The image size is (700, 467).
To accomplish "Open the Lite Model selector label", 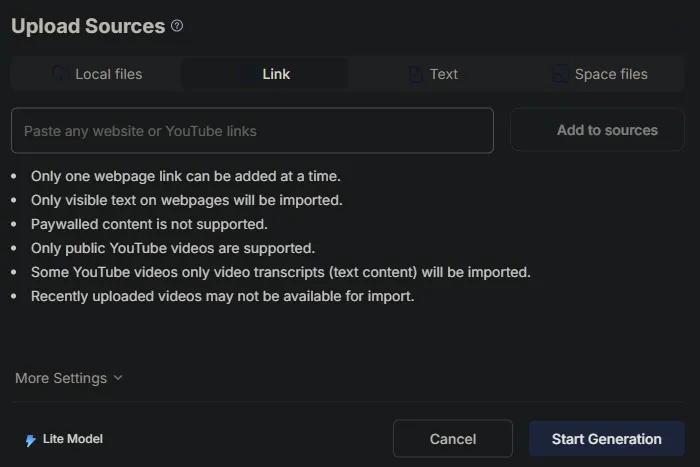I will tap(73, 439).
